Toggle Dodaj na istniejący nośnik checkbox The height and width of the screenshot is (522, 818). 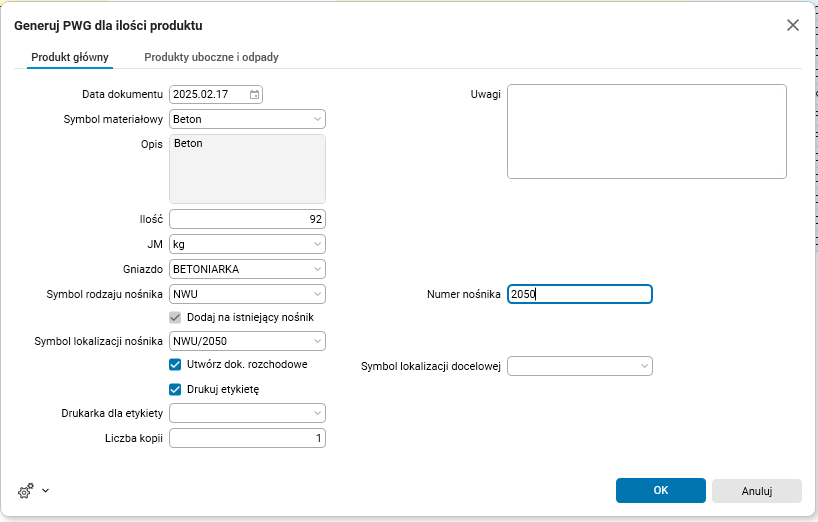pyautogui.click(x=175, y=317)
